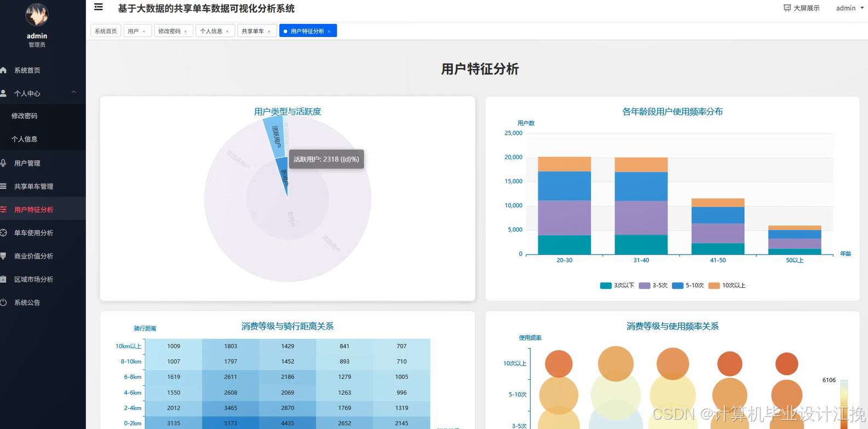868x429 pixels.
Task: Open 单车使用分析 in the sidebar
Action: 43,233
